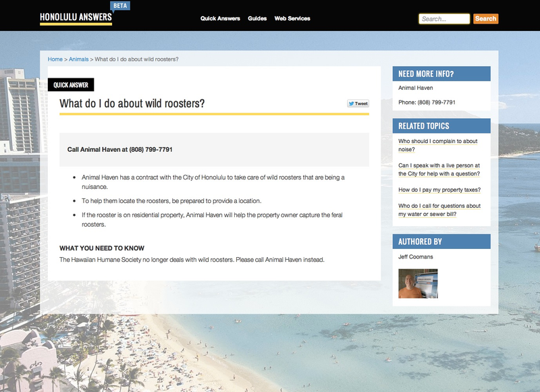The width and height of the screenshot is (540, 392).
Task: Click 'Call Animal Haven at (808) 799-7791' text
Action: [120, 149]
